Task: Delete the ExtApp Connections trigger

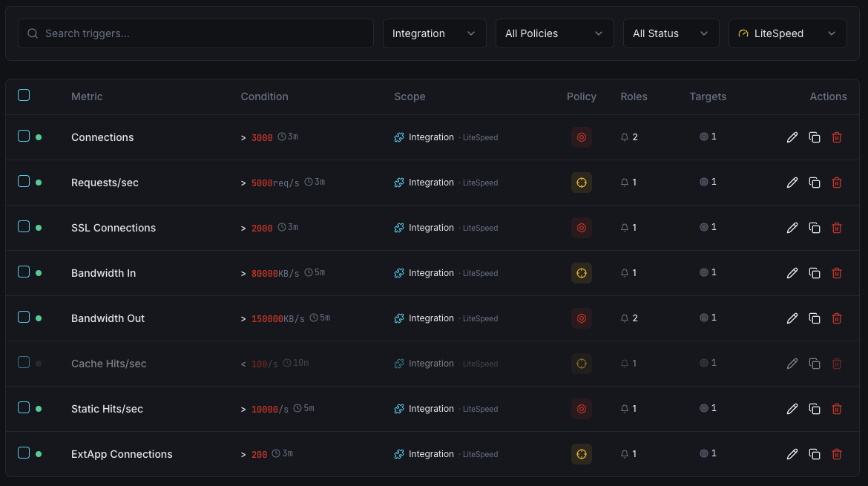Action: click(x=837, y=453)
